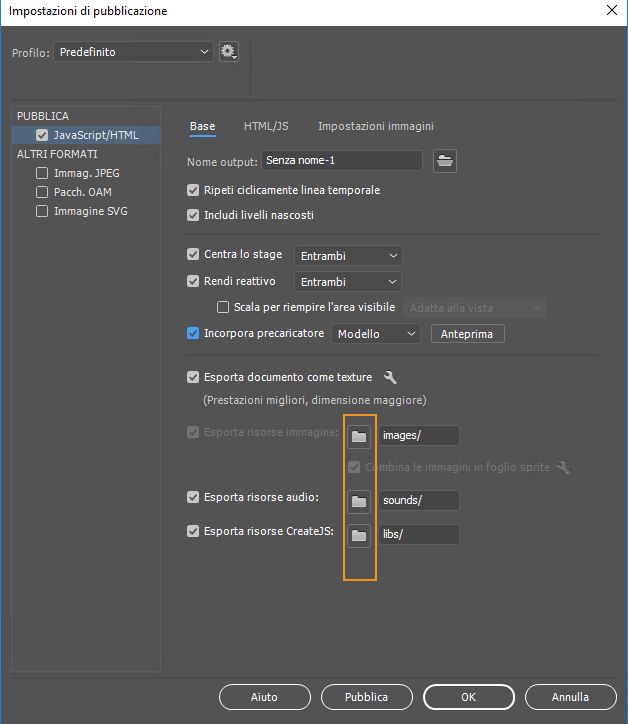The width and height of the screenshot is (628, 724).
Task: Open the Impostazioni immagini tab
Action: (x=375, y=126)
